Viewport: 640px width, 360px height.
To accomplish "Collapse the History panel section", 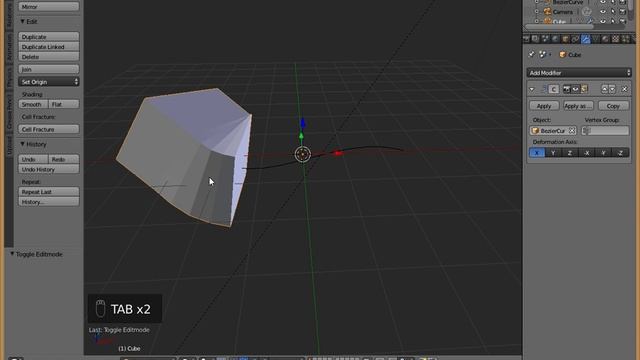I will [x=23, y=144].
